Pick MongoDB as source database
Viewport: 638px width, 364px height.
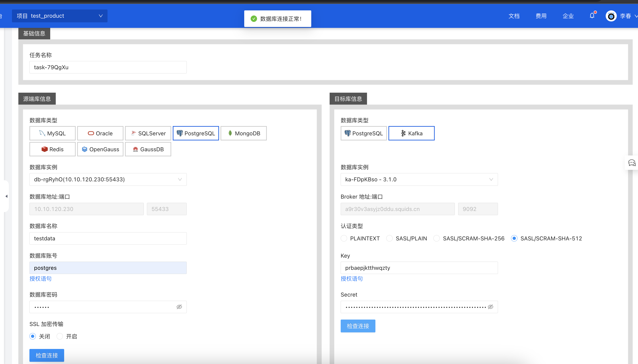pos(243,133)
